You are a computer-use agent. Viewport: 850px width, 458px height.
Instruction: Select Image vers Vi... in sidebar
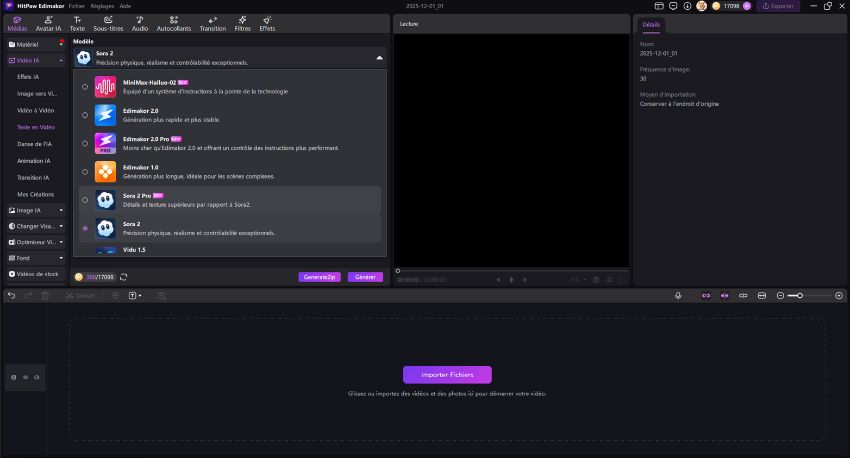pos(37,94)
